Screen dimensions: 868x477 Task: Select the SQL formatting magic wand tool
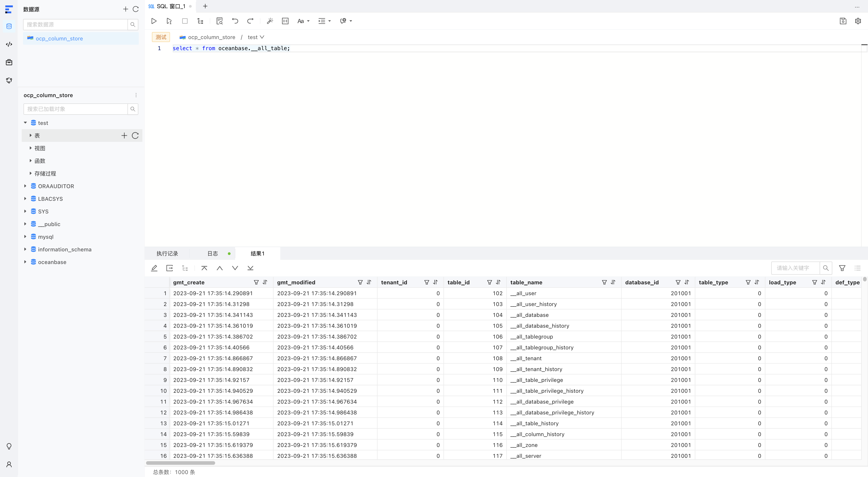(x=270, y=21)
